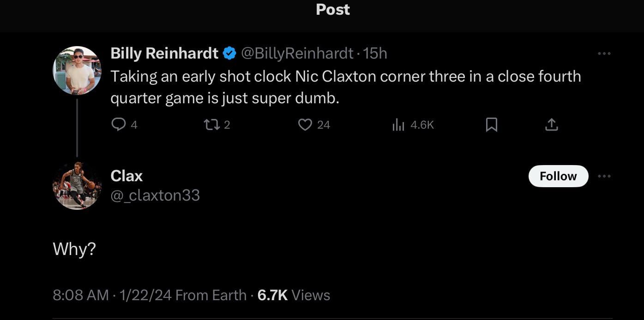View analytics showing 4.6K views
The image size is (644, 320).
pos(398,124)
